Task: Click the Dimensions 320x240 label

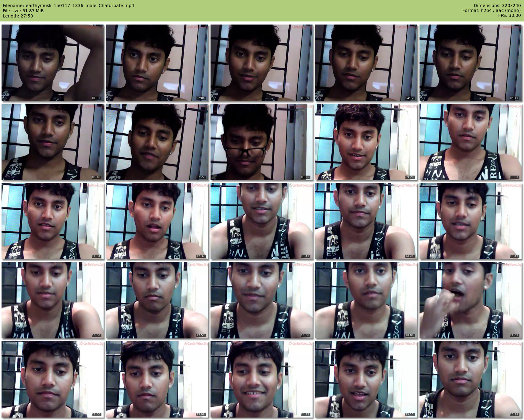Action: click(497, 6)
